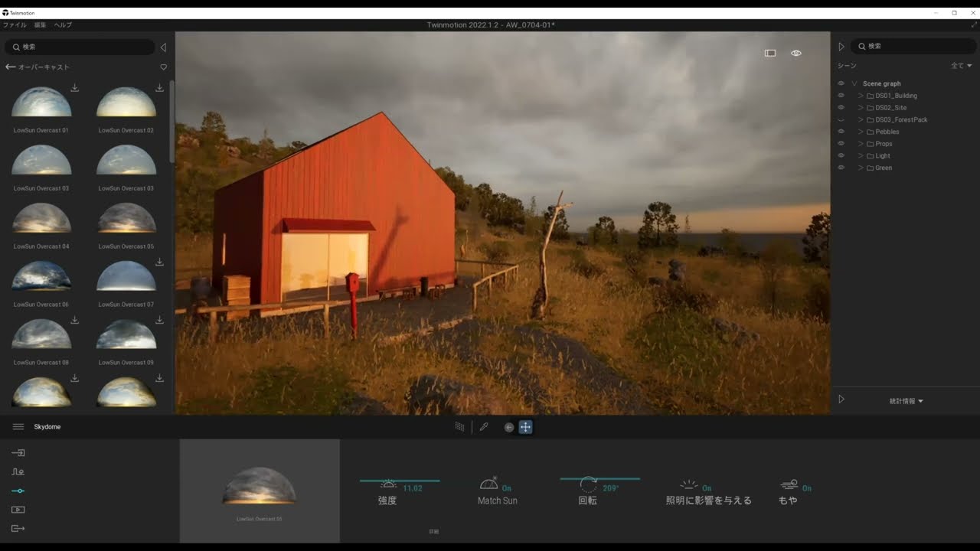Screen dimensions: 980x551
Task: Expand the Light folder
Action: point(861,156)
